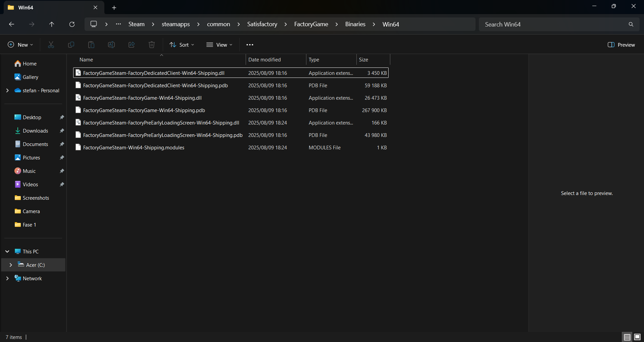The image size is (644, 342).
Task: Click the Forward navigation arrow
Action: coord(32,24)
